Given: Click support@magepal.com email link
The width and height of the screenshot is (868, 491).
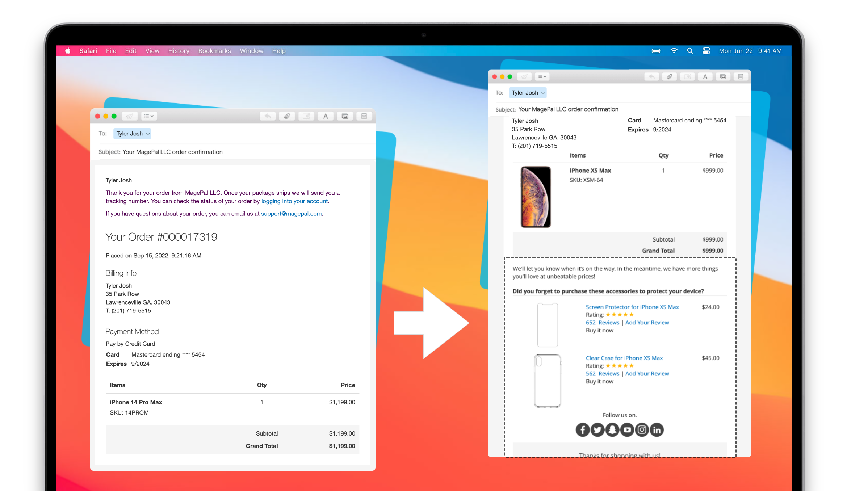Looking at the screenshot, I should tap(291, 214).
